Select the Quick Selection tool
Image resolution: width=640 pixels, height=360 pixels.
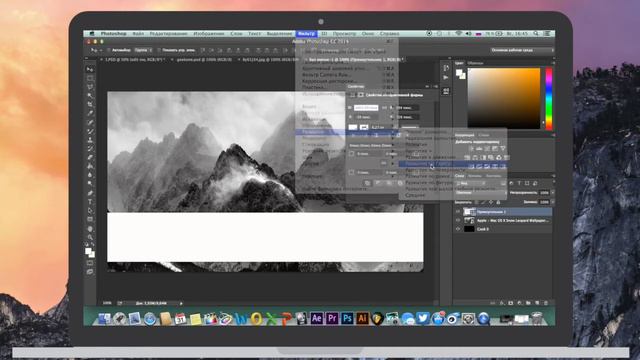pyautogui.click(x=90, y=96)
